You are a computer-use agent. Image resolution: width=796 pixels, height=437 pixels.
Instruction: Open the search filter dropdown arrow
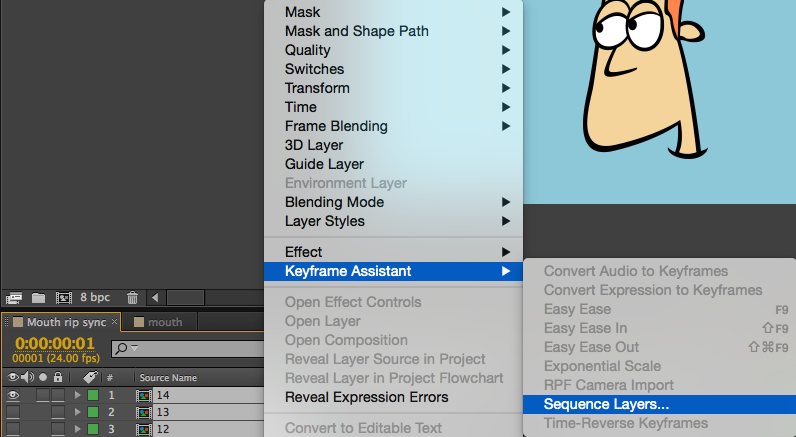tap(135, 348)
